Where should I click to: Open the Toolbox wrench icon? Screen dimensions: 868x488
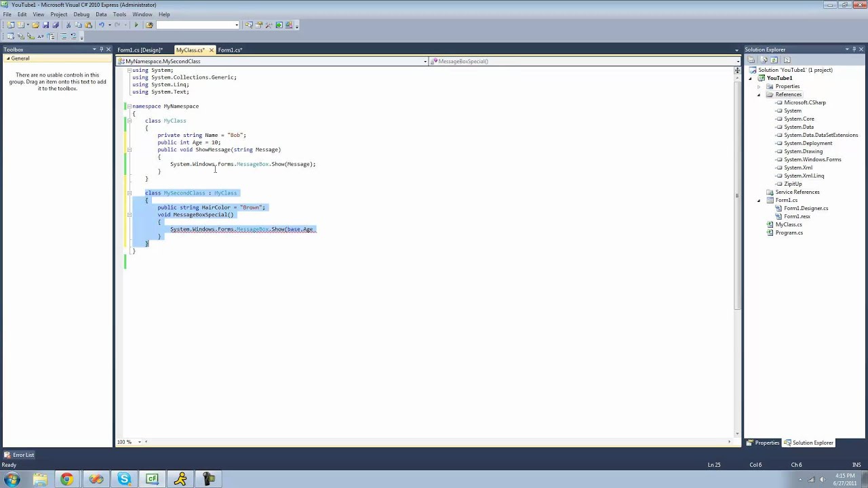(269, 25)
